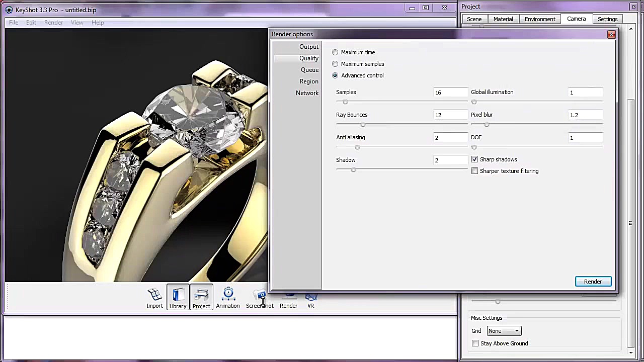Select the Maximum samples radio option
Viewport: 644px width, 362px height.
335,64
